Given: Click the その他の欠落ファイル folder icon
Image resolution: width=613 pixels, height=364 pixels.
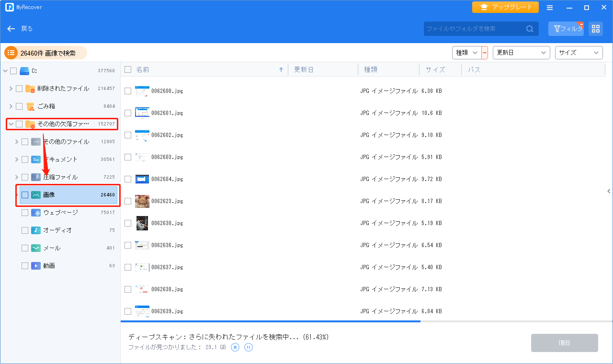Looking at the screenshot, I should click(30, 124).
